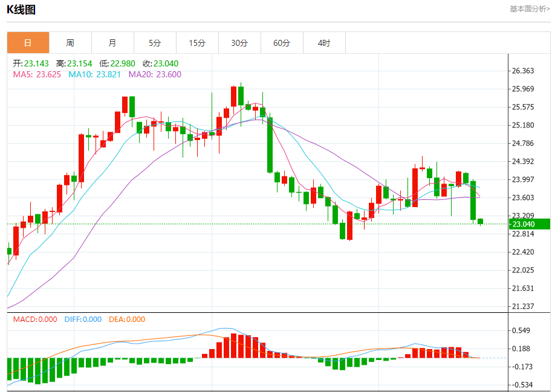This screenshot has width=555, height=392.
Task: Click the 22.814 price axis label
Action: [523, 234]
